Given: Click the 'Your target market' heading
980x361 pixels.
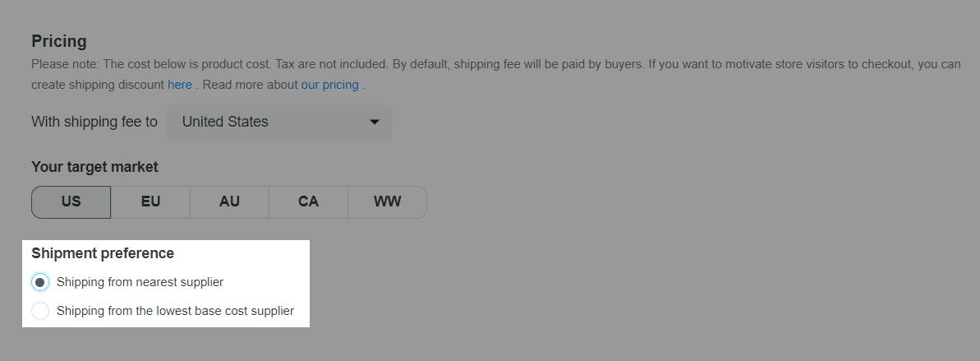Looking at the screenshot, I should coord(94,167).
